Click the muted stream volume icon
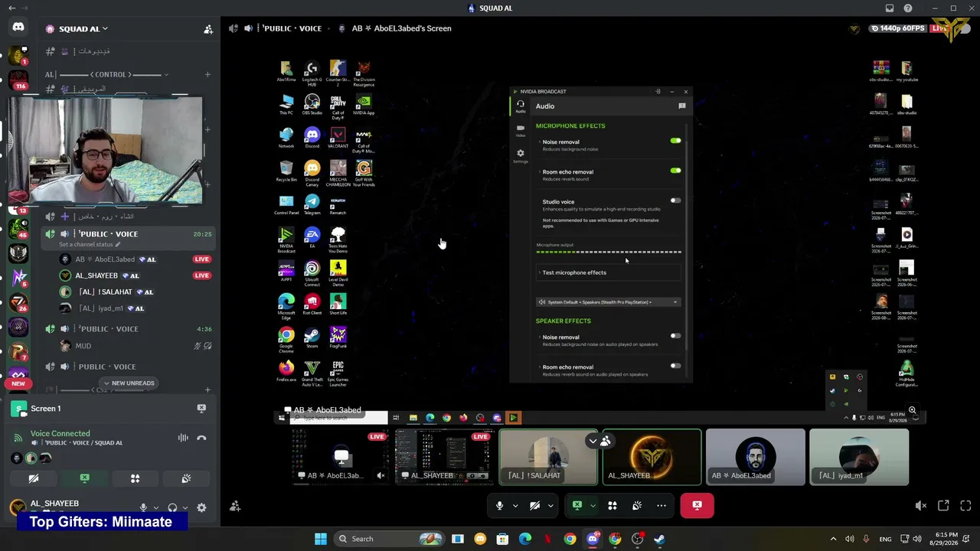Image resolution: width=980 pixels, height=551 pixels. [x=921, y=506]
